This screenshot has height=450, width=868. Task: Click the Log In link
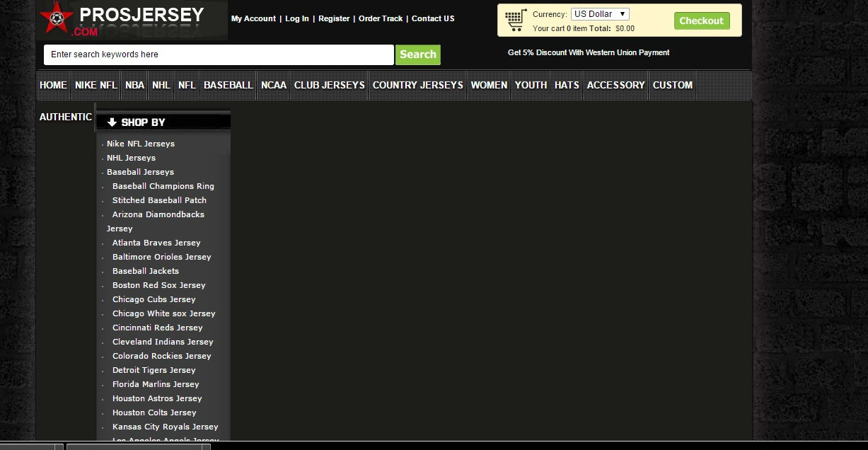tap(296, 19)
